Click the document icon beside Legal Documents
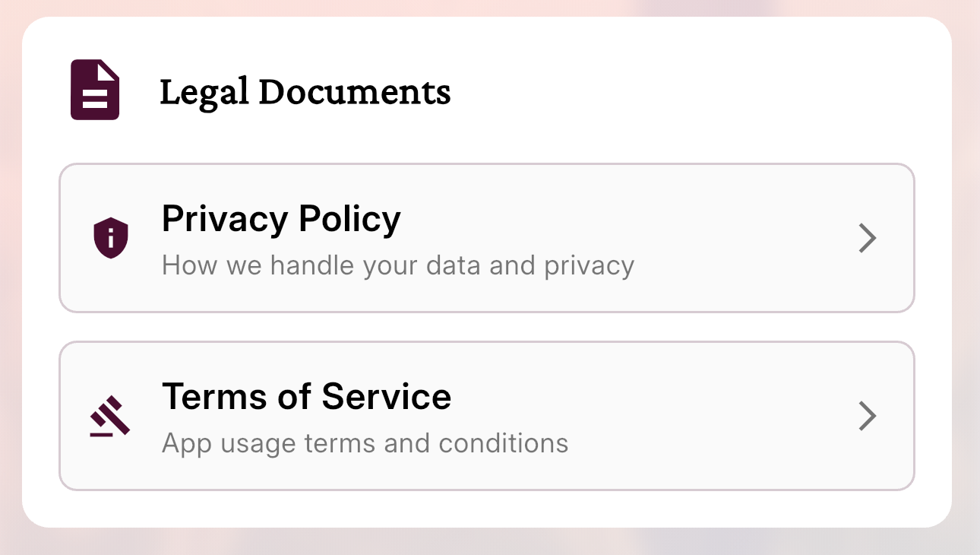This screenshot has height=555, width=980. (x=95, y=90)
